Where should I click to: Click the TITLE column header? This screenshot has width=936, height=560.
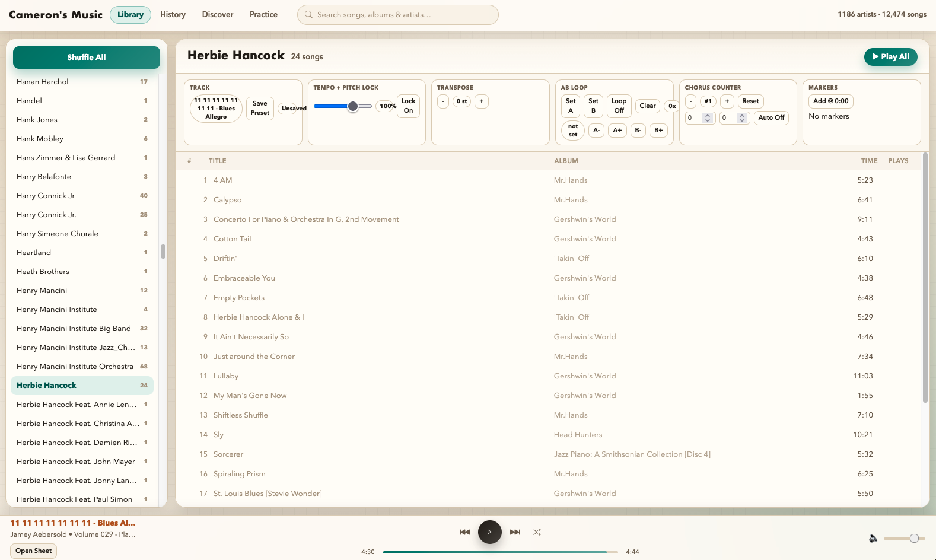tap(217, 161)
